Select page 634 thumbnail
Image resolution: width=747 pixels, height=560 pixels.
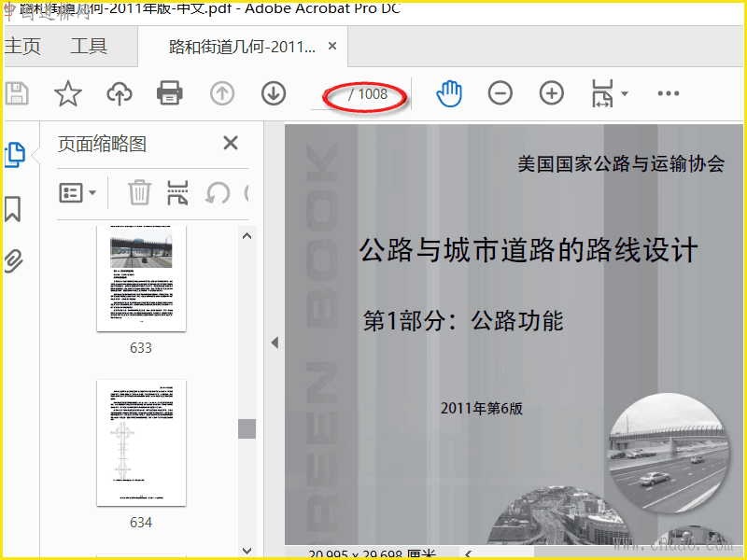141,442
